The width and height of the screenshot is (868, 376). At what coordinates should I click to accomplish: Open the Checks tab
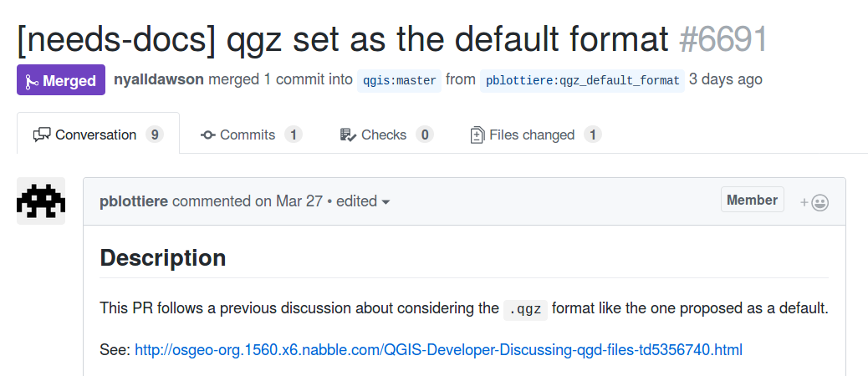tap(386, 135)
